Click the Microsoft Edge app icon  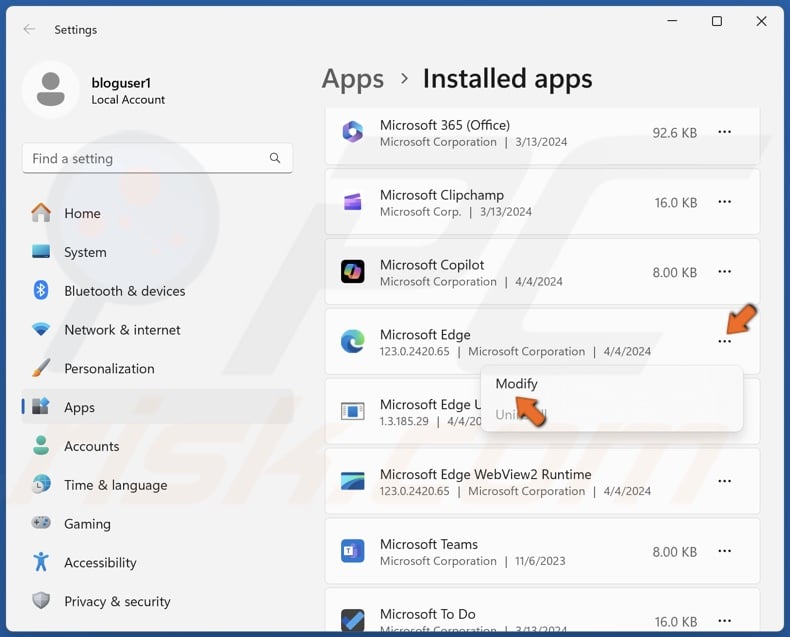352,342
